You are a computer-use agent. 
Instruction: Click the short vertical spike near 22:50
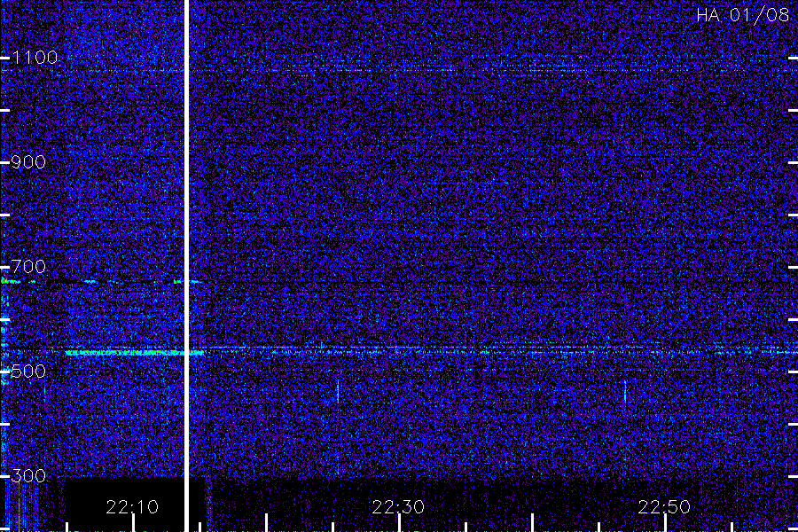pyautogui.click(x=625, y=391)
